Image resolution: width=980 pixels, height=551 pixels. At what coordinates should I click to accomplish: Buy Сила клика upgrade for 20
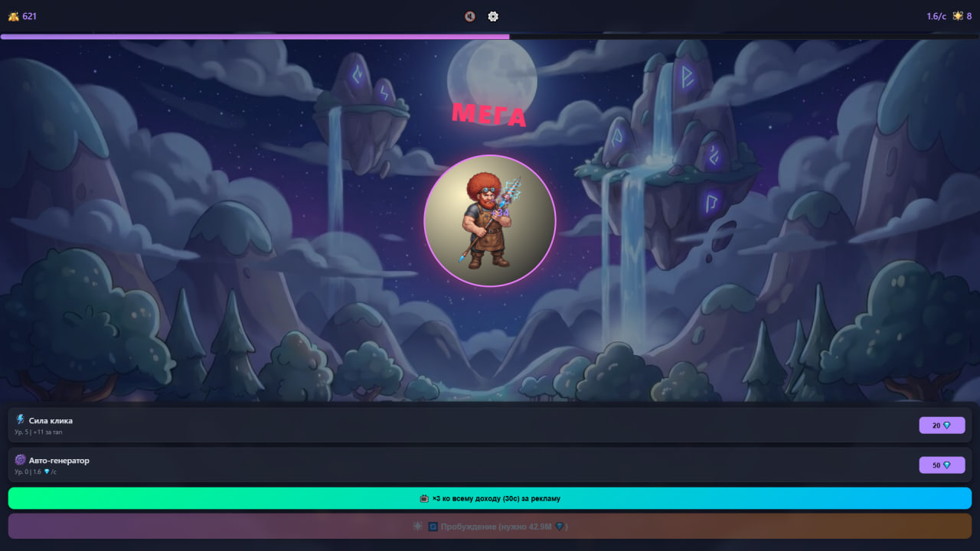coord(942,425)
